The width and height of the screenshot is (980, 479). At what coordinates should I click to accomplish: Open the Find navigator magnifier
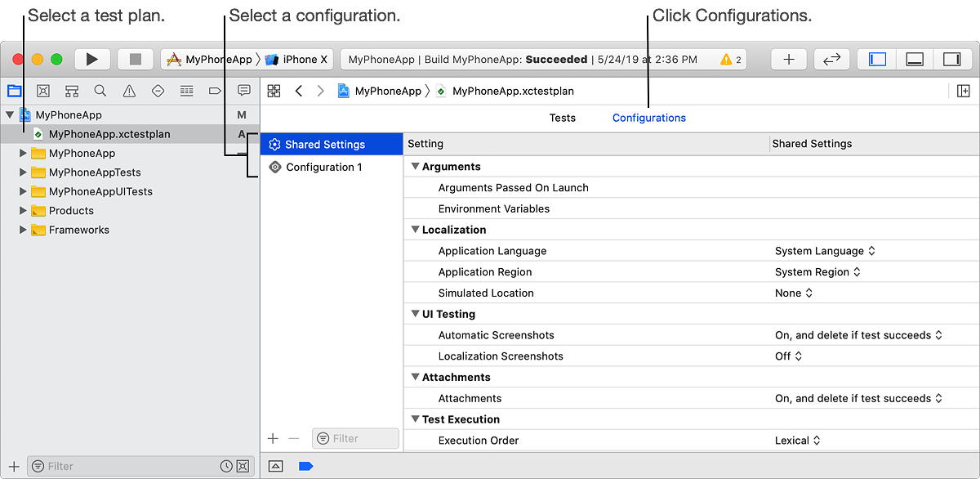pyautogui.click(x=100, y=91)
